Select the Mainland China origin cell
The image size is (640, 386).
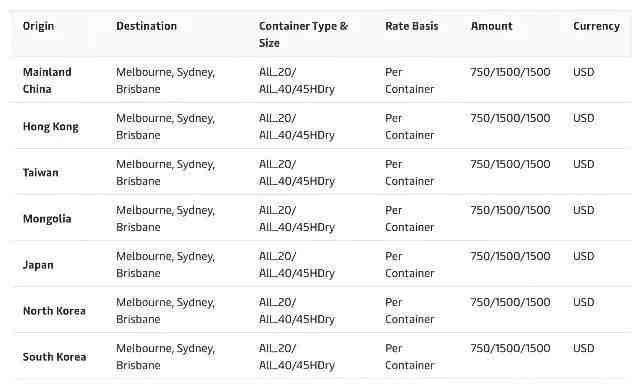47,80
